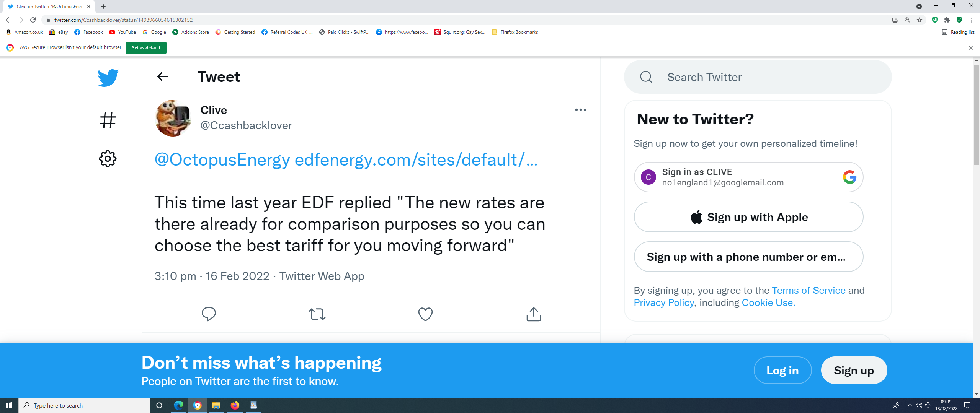This screenshot has width=980, height=413.
Task: Open the @OctopusEnergy mention link
Action: click(222, 160)
